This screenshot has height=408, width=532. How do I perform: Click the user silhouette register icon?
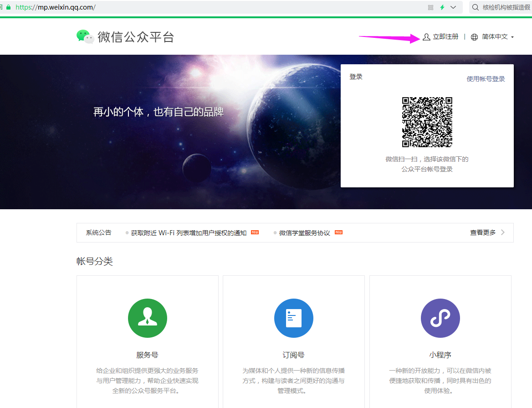coord(426,37)
